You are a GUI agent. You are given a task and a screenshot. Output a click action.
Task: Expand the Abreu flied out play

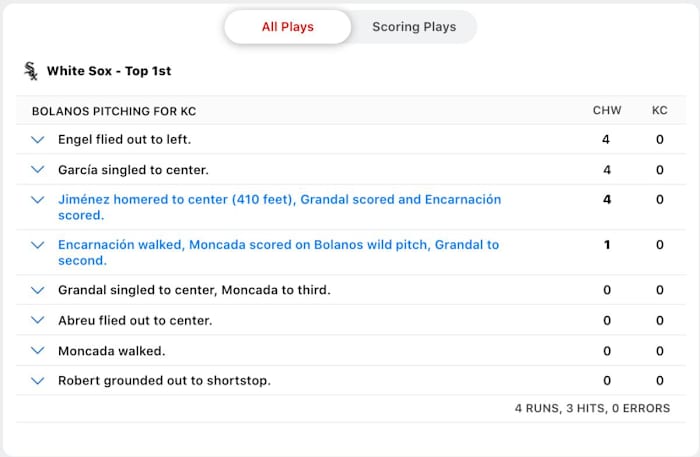pos(38,321)
